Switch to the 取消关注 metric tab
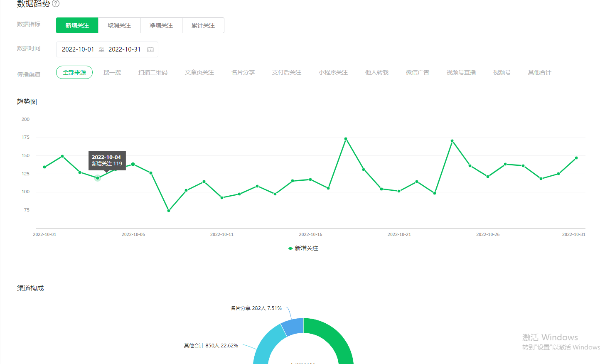600x364 pixels. 119,25
